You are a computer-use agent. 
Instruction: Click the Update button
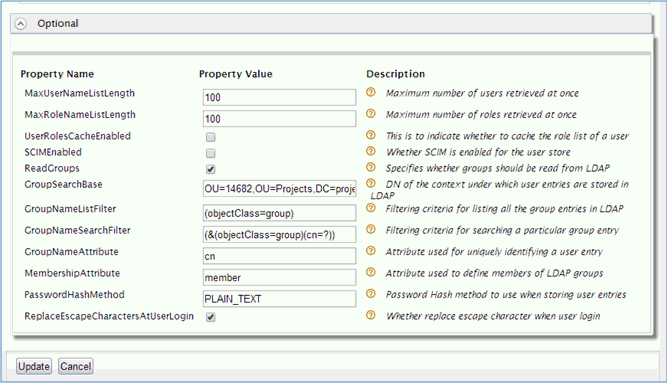point(34,366)
